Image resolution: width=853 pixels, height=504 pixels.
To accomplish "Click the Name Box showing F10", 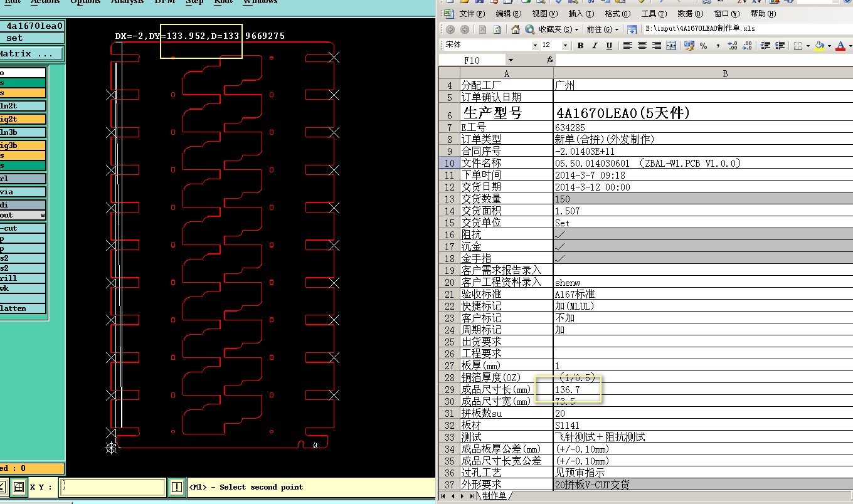I will (x=472, y=60).
